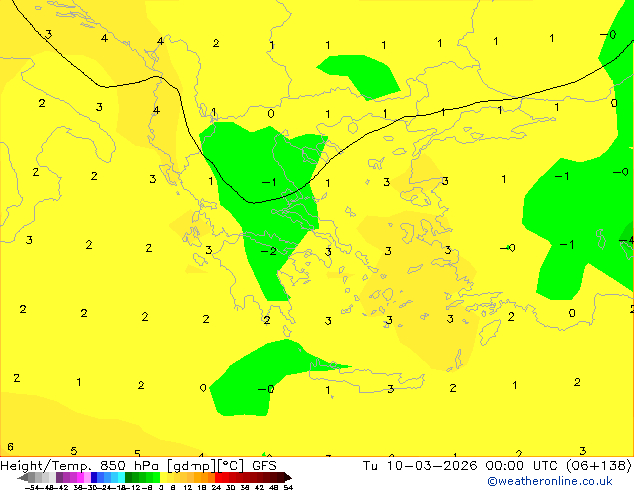Image resolution: width=634 pixels, height=490 pixels.
Task: Pick the bright green legend swatch left of yellow
Action: pyautogui.click(x=156, y=477)
